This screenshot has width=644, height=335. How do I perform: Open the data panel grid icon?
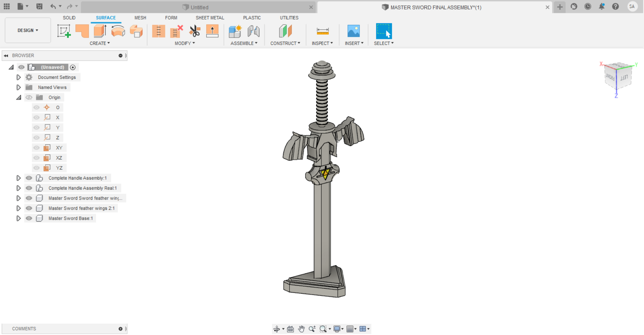(7, 6)
